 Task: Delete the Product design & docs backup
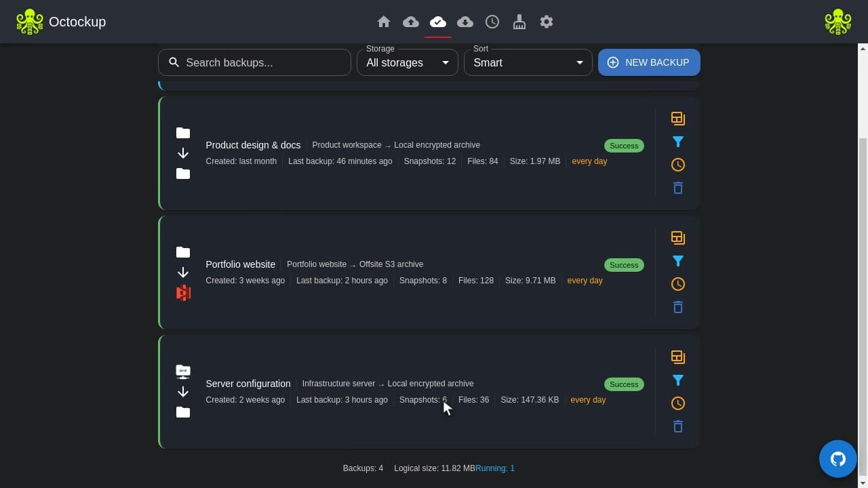pos(677,188)
